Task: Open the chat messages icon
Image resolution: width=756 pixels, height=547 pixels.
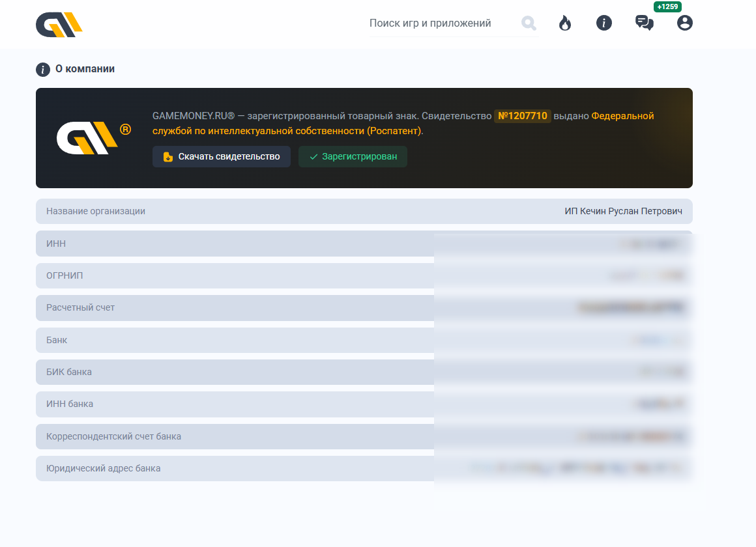Action: [644, 23]
